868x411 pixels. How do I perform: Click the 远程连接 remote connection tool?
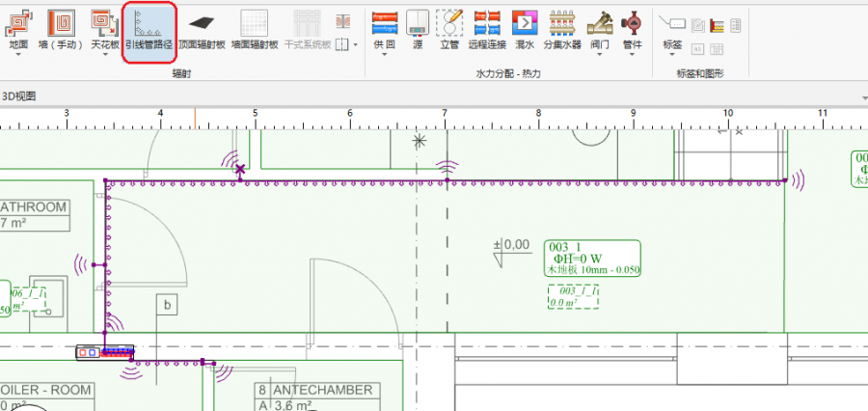tap(486, 28)
